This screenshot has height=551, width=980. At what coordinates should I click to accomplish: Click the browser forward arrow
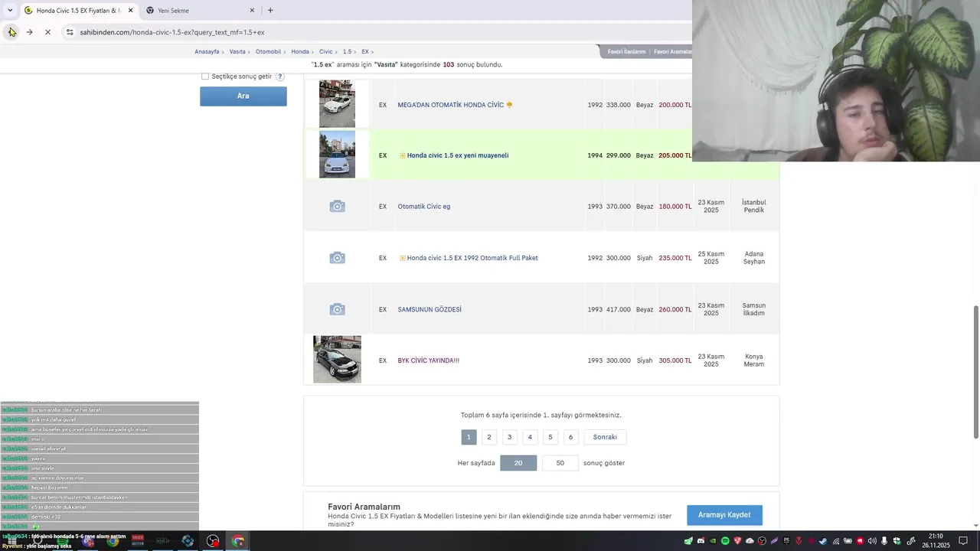point(29,32)
